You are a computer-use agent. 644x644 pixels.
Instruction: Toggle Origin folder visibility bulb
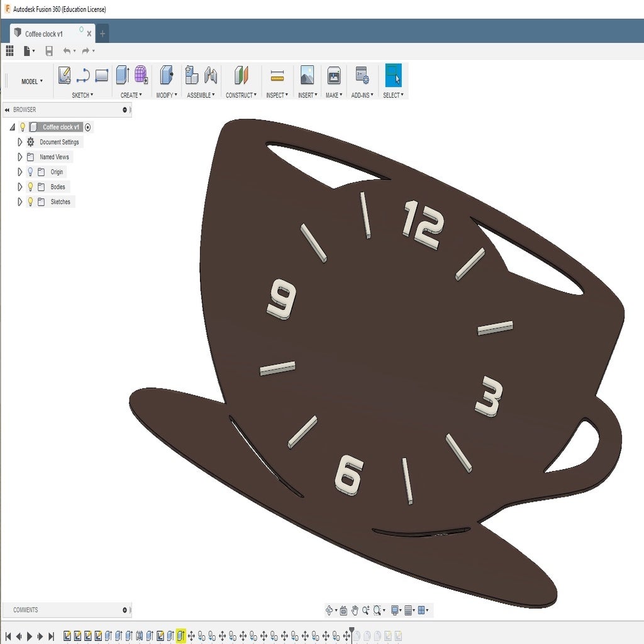tap(30, 172)
